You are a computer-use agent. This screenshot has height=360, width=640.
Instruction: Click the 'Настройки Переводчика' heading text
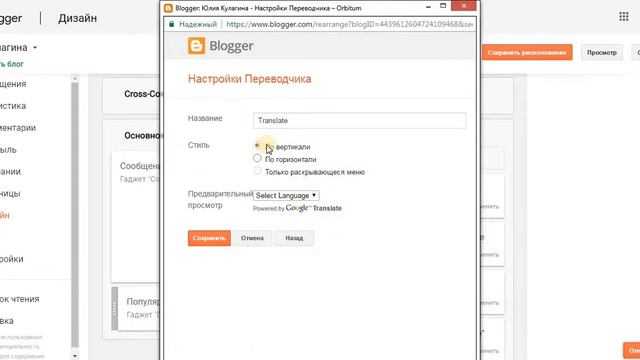click(x=249, y=79)
